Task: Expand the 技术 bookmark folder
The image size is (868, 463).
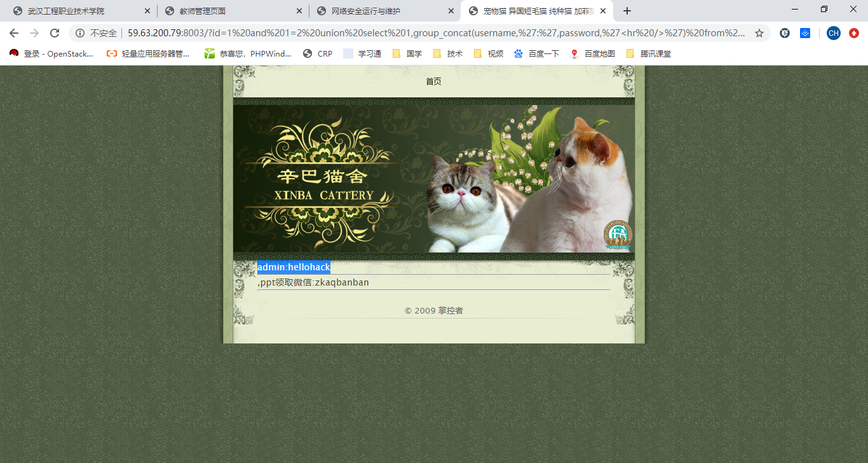Action: (447, 54)
